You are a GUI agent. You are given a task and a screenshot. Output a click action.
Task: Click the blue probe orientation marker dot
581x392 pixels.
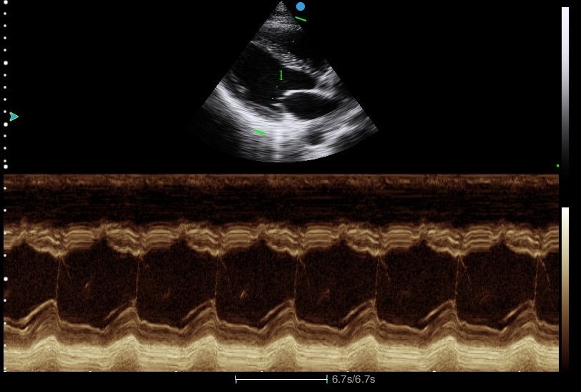click(301, 6)
